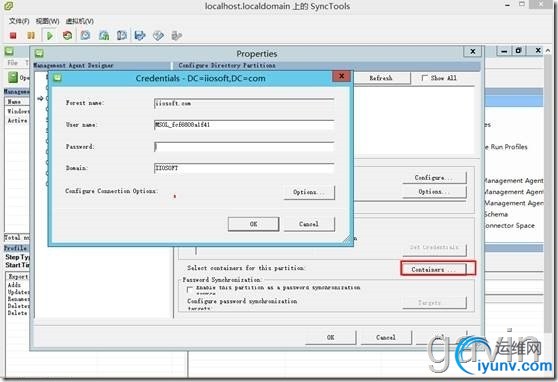Viewport: 558px width, 382px height.
Task: Restore the inner Synchronization Service window
Action: [518, 51]
